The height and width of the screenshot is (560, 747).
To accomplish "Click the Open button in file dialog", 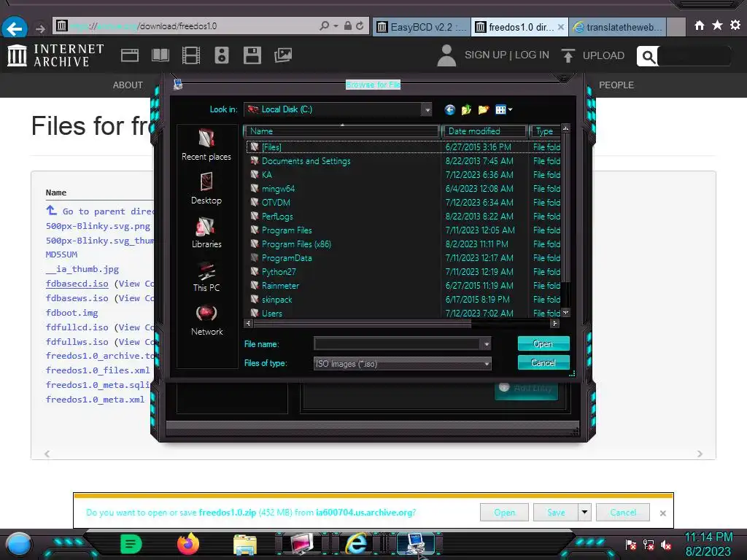I will pyautogui.click(x=543, y=344).
